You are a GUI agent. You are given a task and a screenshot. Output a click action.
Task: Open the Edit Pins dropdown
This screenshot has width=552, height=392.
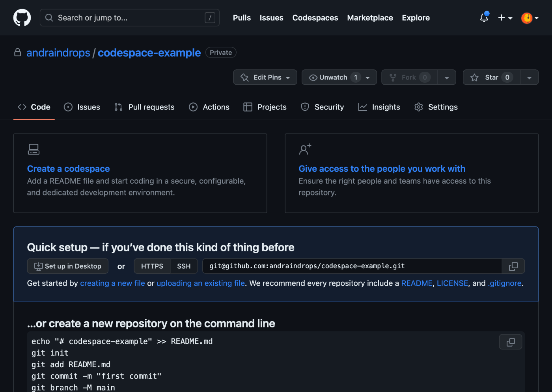tap(265, 77)
